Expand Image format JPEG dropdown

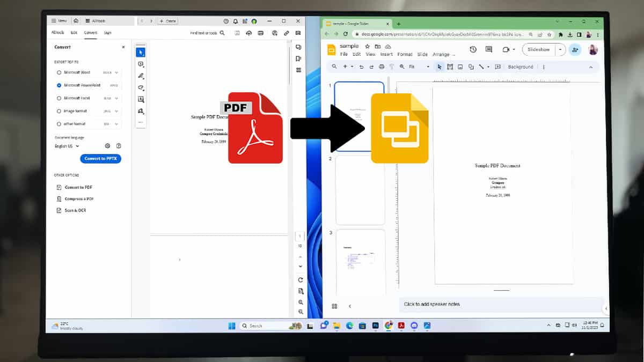[x=116, y=111]
